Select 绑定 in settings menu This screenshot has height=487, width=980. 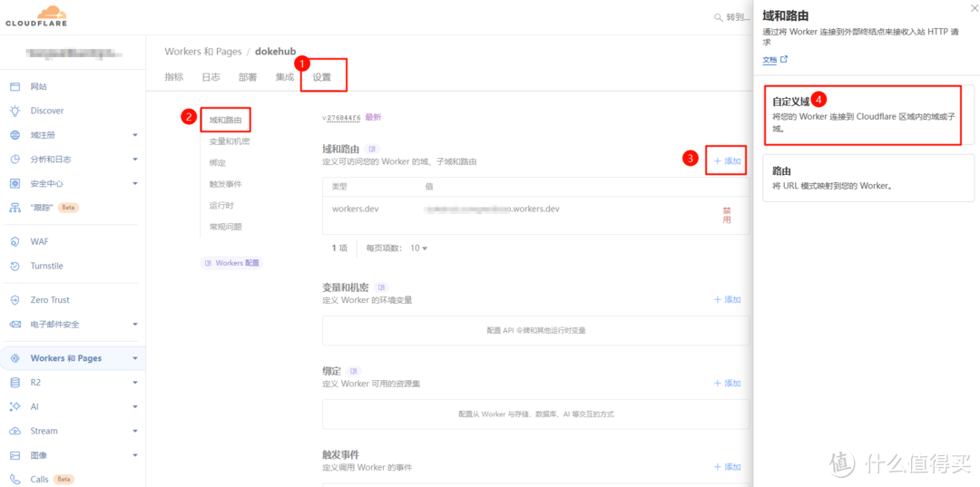click(x=218, y=163)
